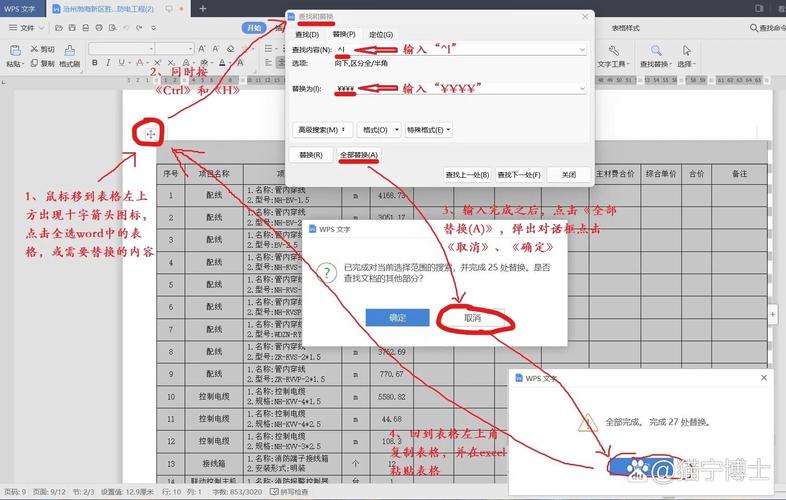Click the word count 字数: 853/3020
786x500 pixels.
(x=237, y=492)
